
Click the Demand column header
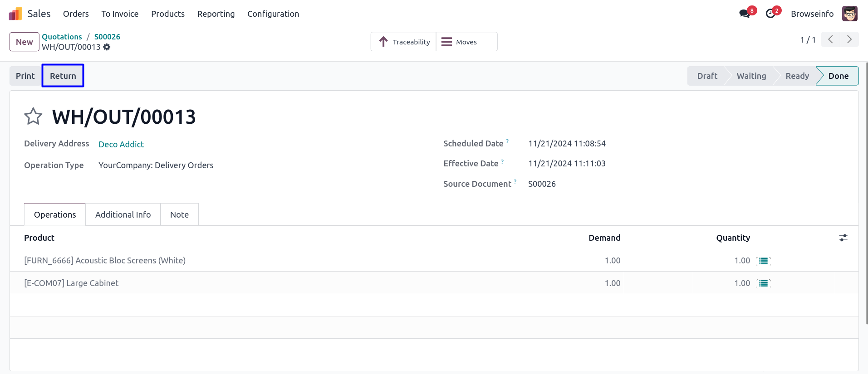(x=604, y=238)
